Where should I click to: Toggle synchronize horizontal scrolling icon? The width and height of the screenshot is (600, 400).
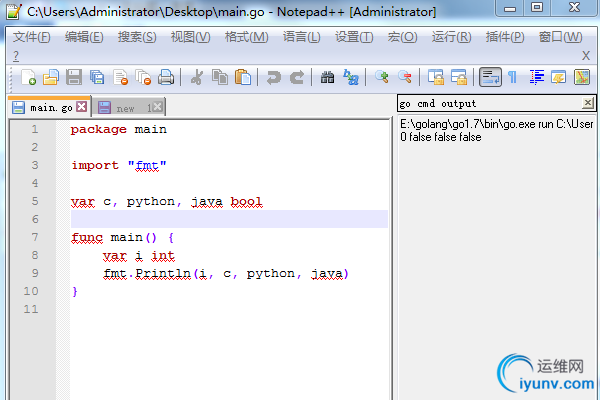[458, 77]
